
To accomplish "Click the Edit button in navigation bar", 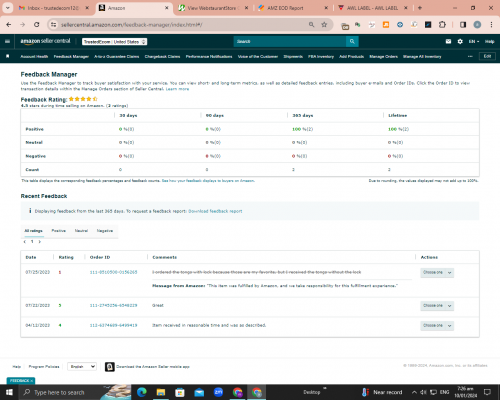I will (x=487, y=56).
